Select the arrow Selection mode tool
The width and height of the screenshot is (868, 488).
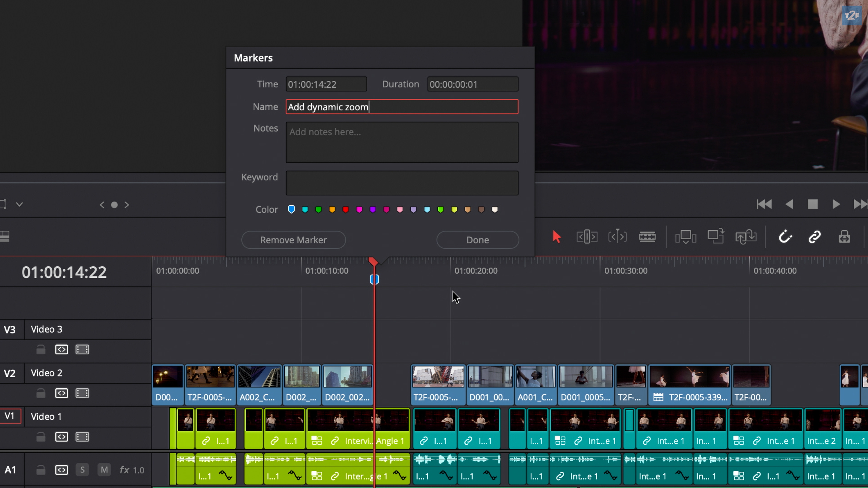(556, 237)
